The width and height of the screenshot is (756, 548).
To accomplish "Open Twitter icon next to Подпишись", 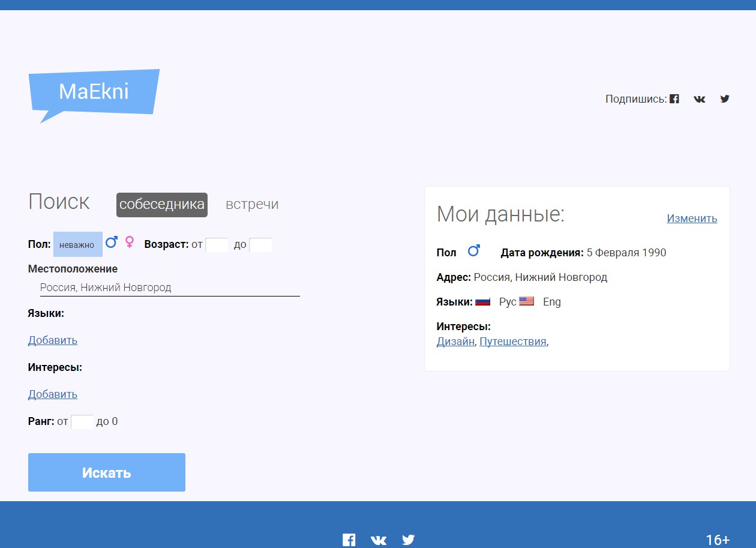I will point(725,99).
